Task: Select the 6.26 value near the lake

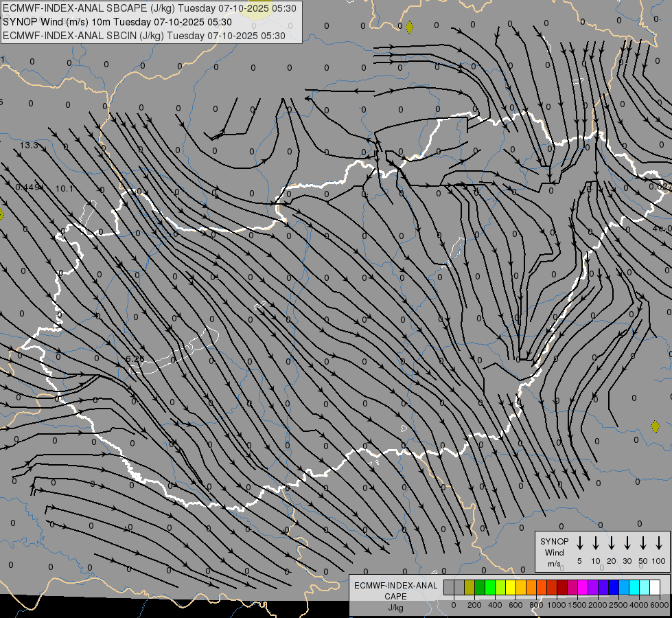Action: (135, 358)
